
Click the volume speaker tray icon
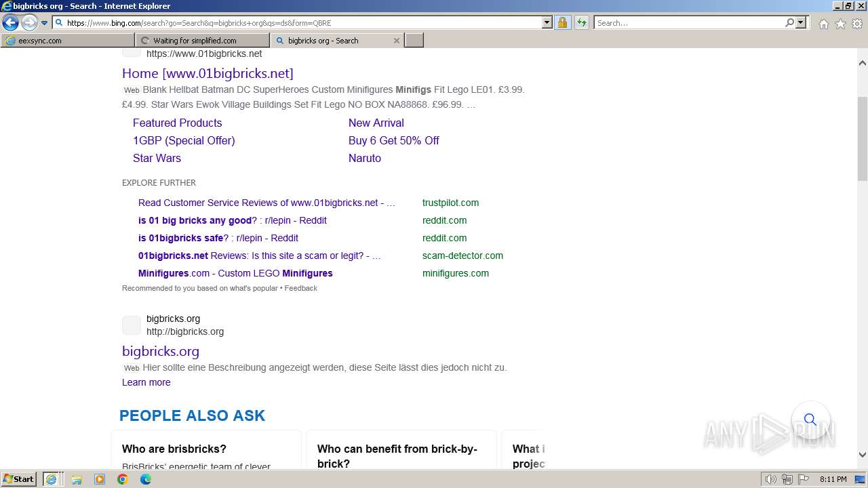click(x=771, y=479)
